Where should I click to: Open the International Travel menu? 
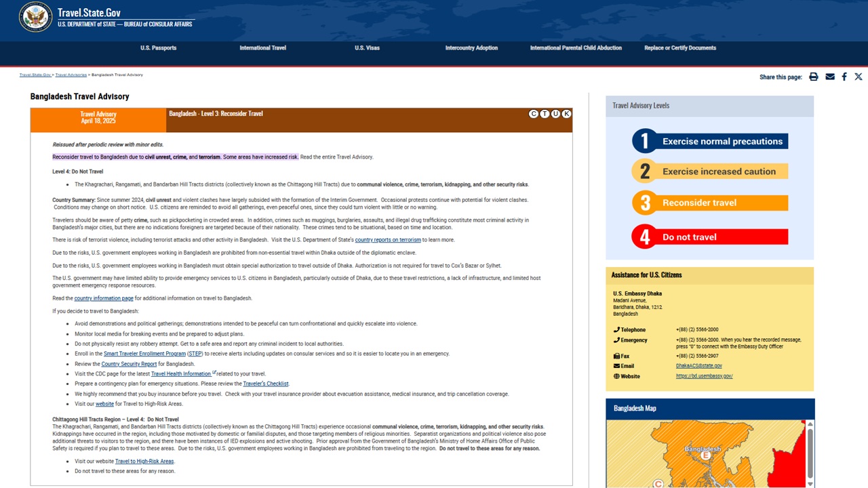pos(262,48)
